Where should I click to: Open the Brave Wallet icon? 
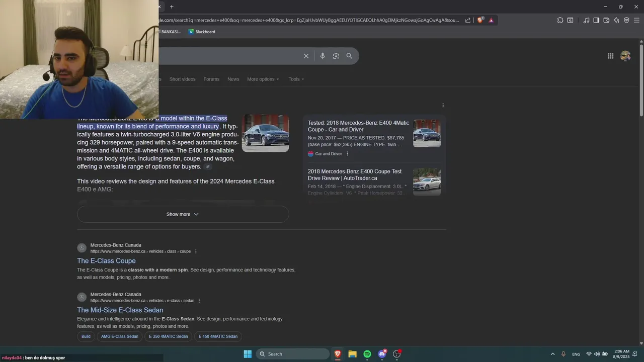click(606, 20)
